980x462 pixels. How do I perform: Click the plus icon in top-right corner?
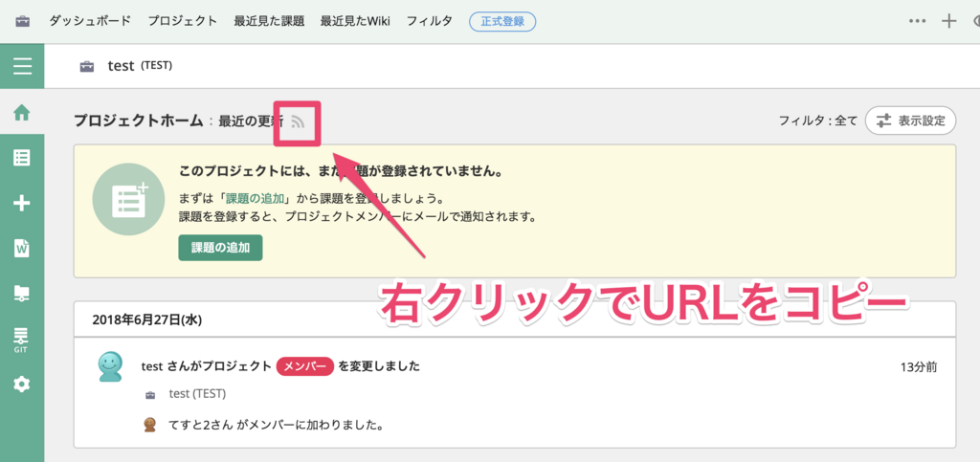coord(949,21)
